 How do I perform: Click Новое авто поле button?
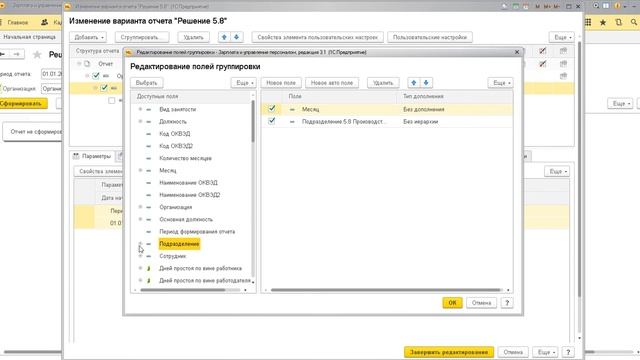332,83
